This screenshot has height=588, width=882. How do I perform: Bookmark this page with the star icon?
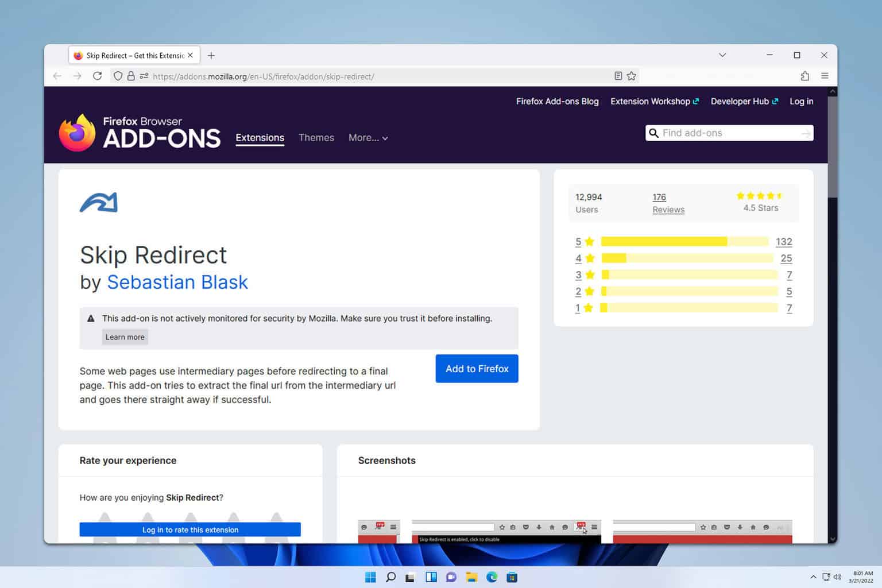(632, 76)
